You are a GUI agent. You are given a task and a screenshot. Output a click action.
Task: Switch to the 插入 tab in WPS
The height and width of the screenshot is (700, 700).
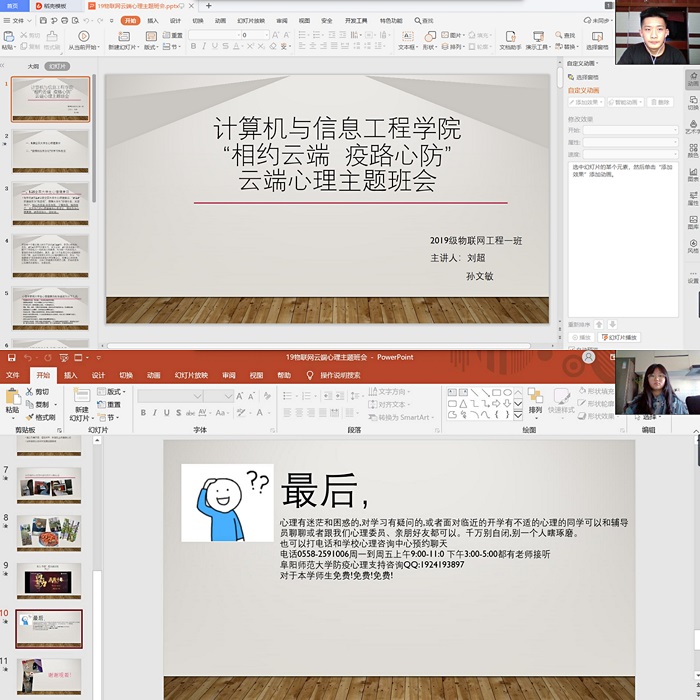(x=152, y=20)
